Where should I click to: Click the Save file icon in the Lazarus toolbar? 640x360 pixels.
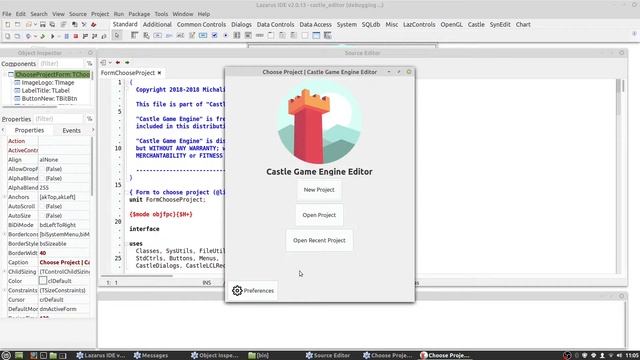[x=42, y=25]
